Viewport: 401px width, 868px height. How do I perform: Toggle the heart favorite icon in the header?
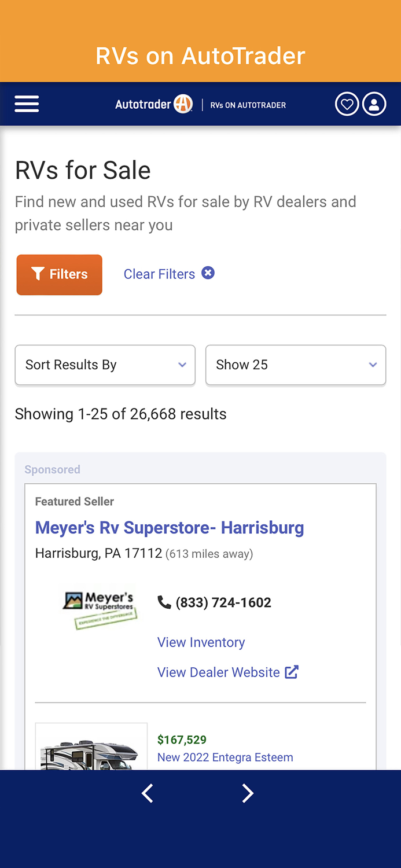point(347,104)
